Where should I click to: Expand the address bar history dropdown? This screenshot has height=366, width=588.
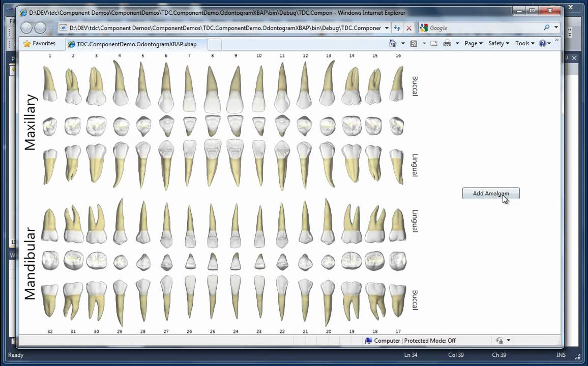(x=387, y=28)
